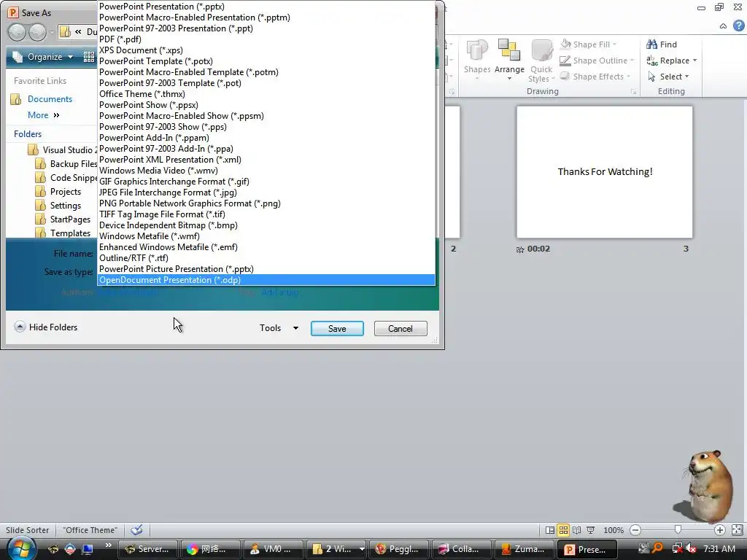Click the 100% zoom level indicator
The height and width of the screenshot is (560, 747).
pyautogui.click(x=613, y=530)
